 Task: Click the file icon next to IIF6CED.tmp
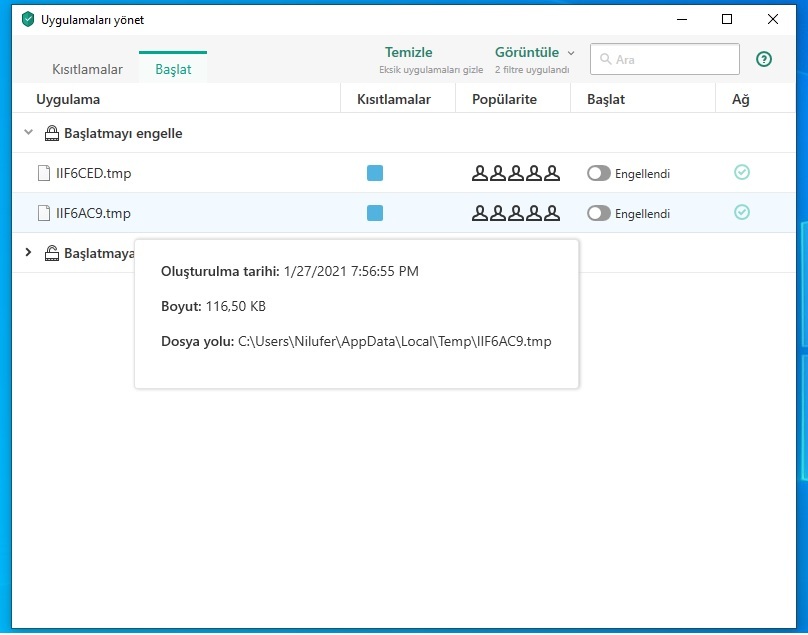[x=43, y=173]
